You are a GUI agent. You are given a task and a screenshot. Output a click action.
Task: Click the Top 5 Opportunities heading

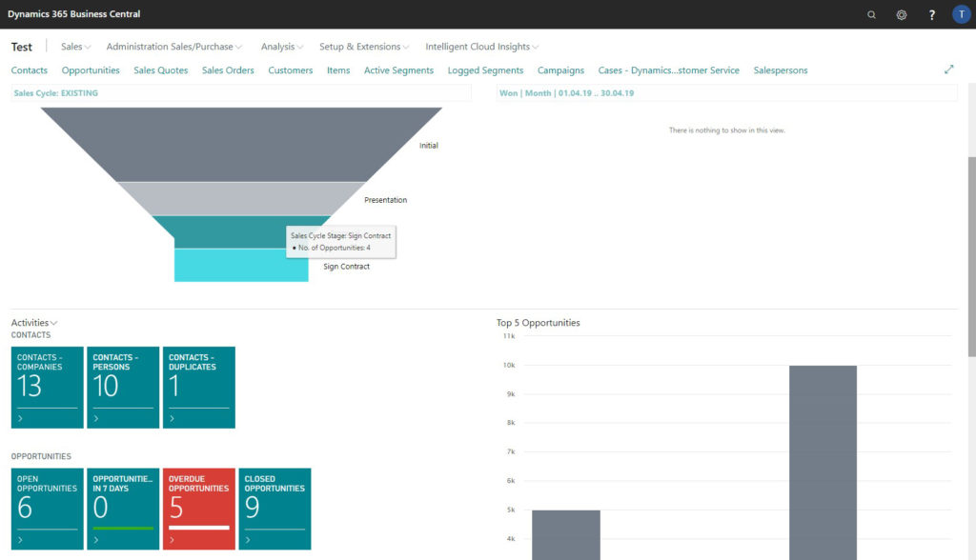click(x=538, y=322)
